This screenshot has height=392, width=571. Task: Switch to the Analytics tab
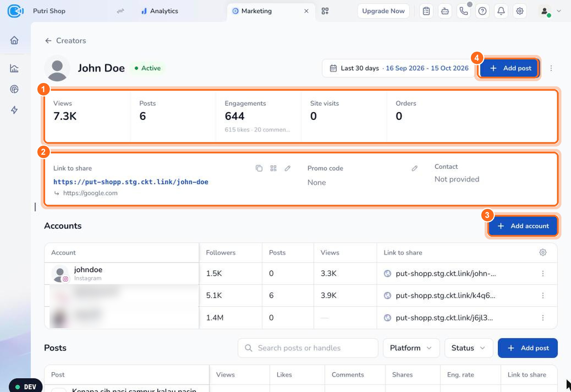pyautogui.click(x=160, y=11)
